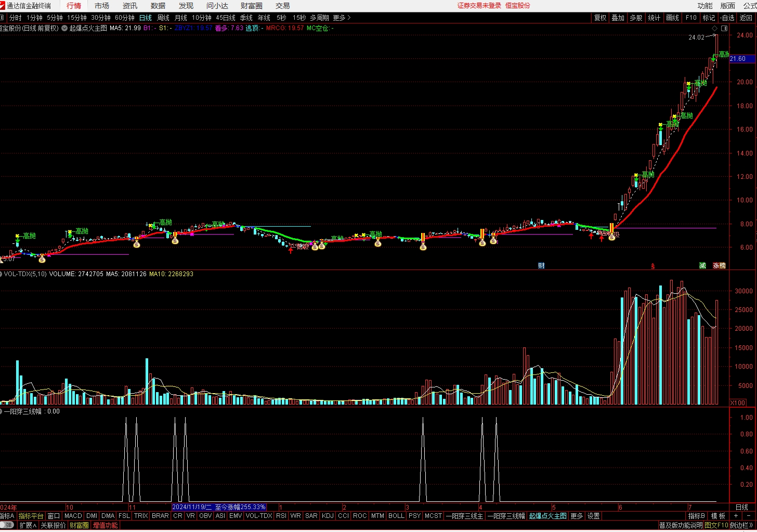
Task: Click the 证券交易未登录 link
Action: 479,6
